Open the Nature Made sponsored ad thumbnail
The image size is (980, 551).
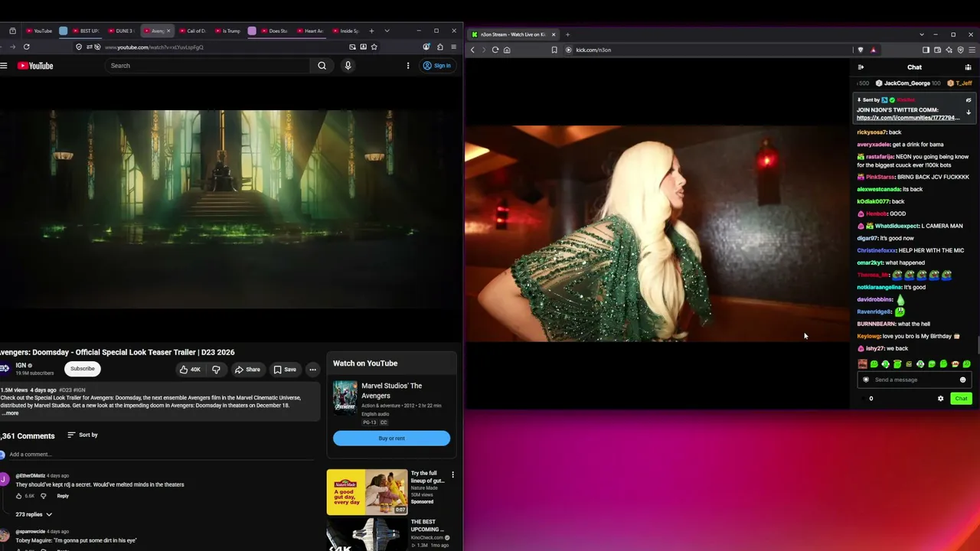(x=367, y=492)
